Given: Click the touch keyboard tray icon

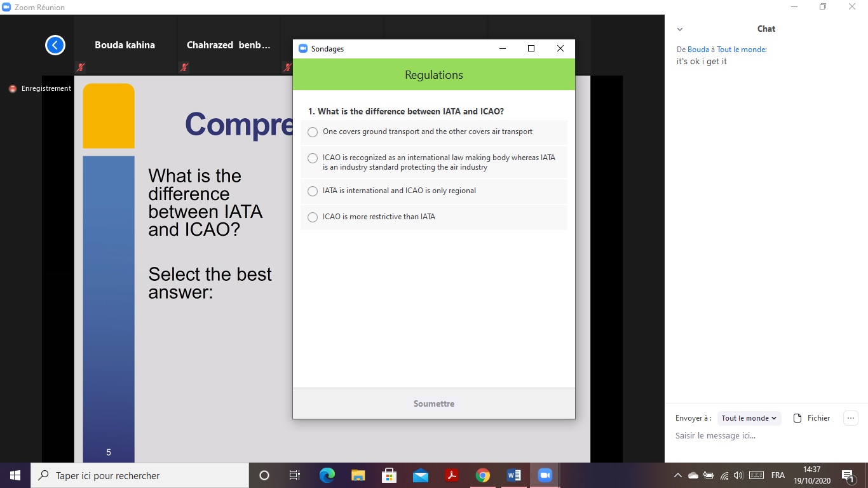Looking at the screenshot, I should pos(756,475).
